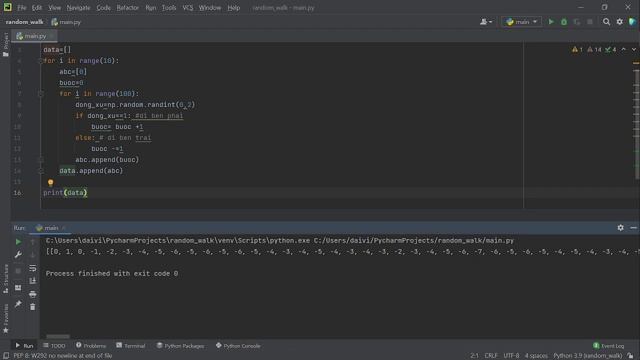This screenshot has width=640, height=360.
Task: Open the Tools menu
Action: tap(169, 8)
